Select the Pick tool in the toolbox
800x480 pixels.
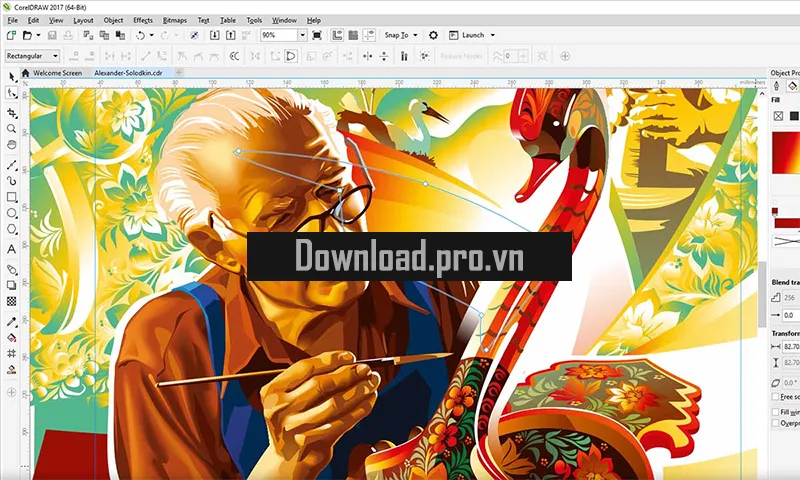(12, 77)
